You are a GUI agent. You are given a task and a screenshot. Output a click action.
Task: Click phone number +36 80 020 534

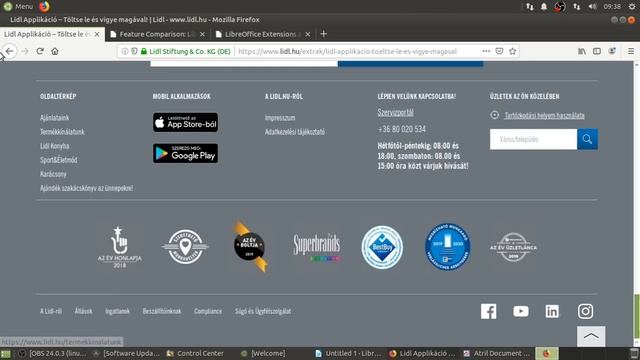click(x=402, y=129)
